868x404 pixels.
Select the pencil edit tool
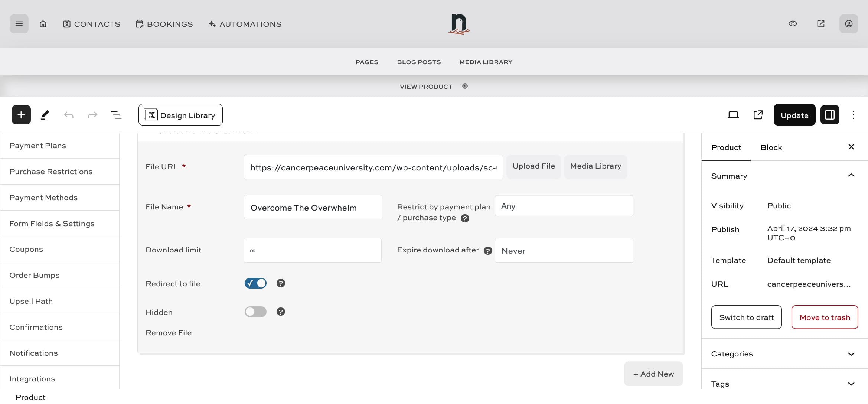45,115
